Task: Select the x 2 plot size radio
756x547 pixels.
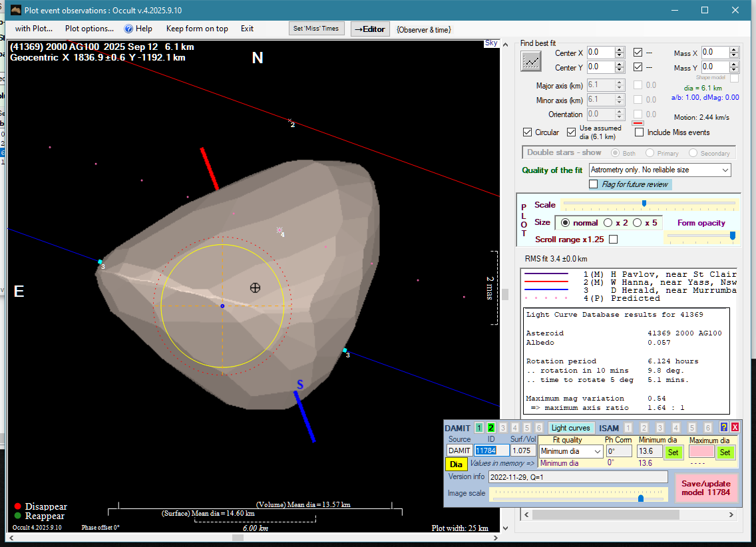Action: click(608, 223)
